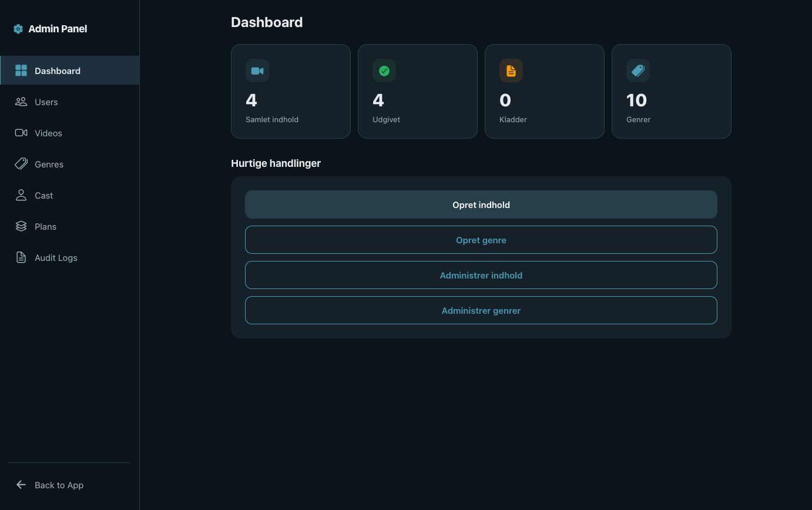812x510 pixels.
Task: Click the Kladder label
Action: [513, 119]
